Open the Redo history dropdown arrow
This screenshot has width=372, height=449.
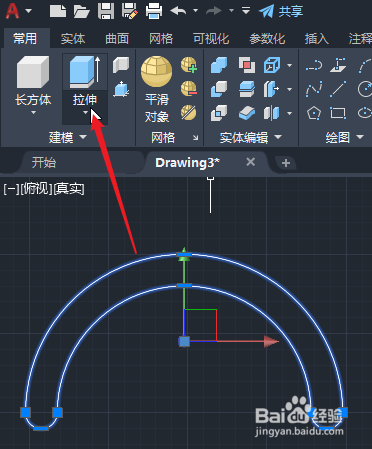coord(231,11)
